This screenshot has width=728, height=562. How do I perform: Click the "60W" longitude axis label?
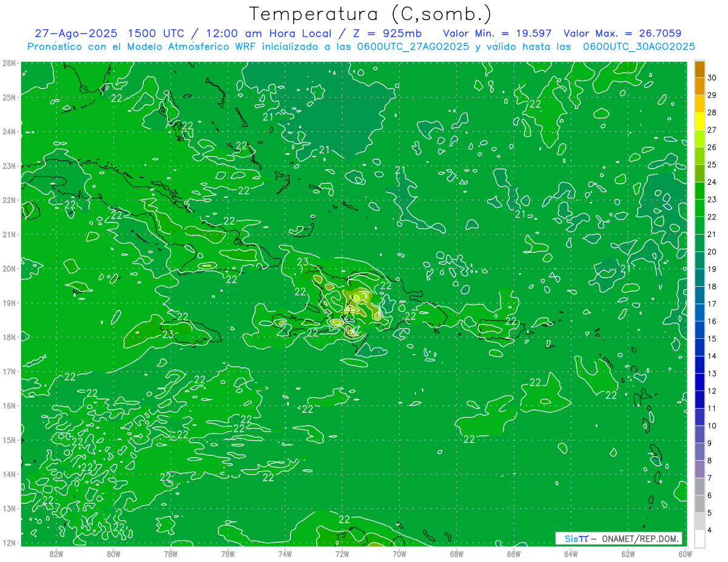point(686,554)
